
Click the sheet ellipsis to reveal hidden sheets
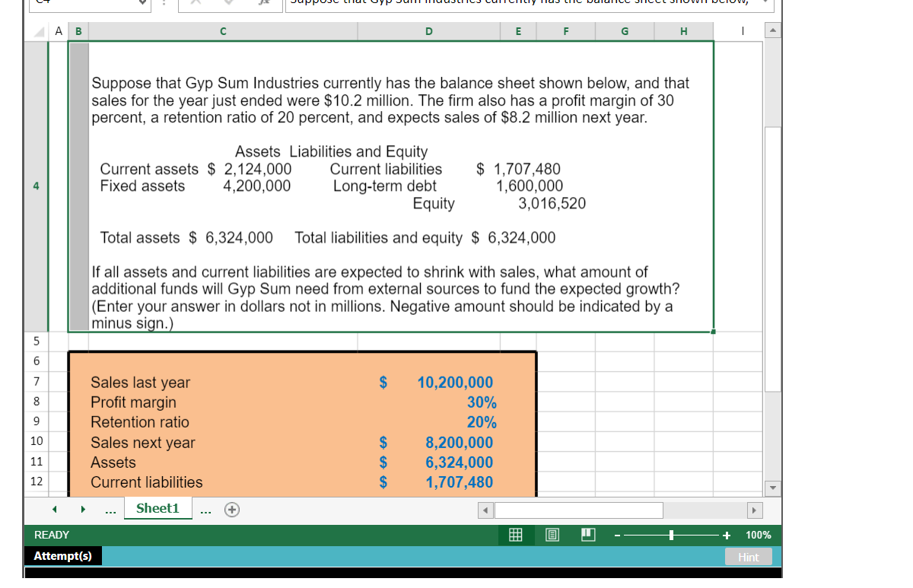(110, 509)
